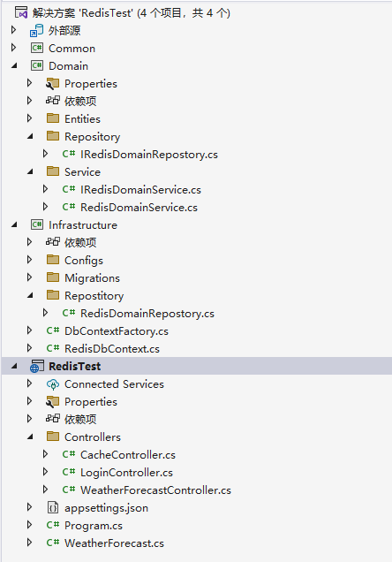Select DbContextFactory.cs file
392x562 pixels.
(117, 330)
